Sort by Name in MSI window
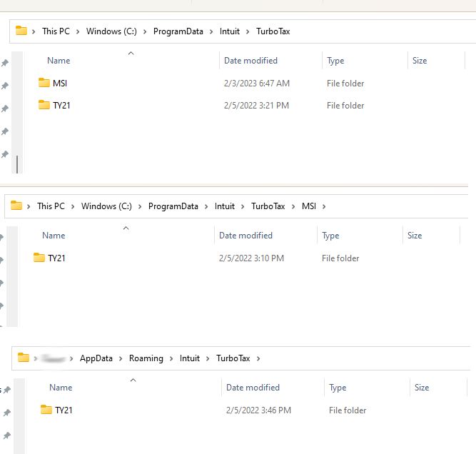Screen dimensions: 476x454 click(x=54, y=236)
